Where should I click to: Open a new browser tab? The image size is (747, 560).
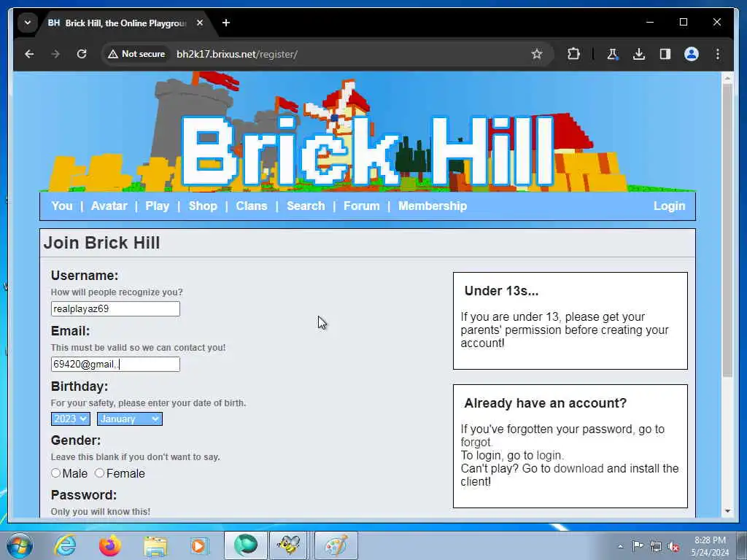pos(226,23)
